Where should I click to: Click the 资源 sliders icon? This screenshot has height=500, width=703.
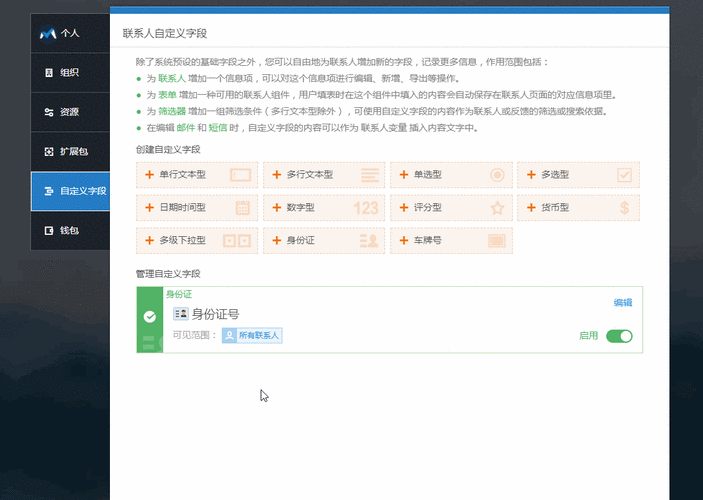[x=49, y=112]
